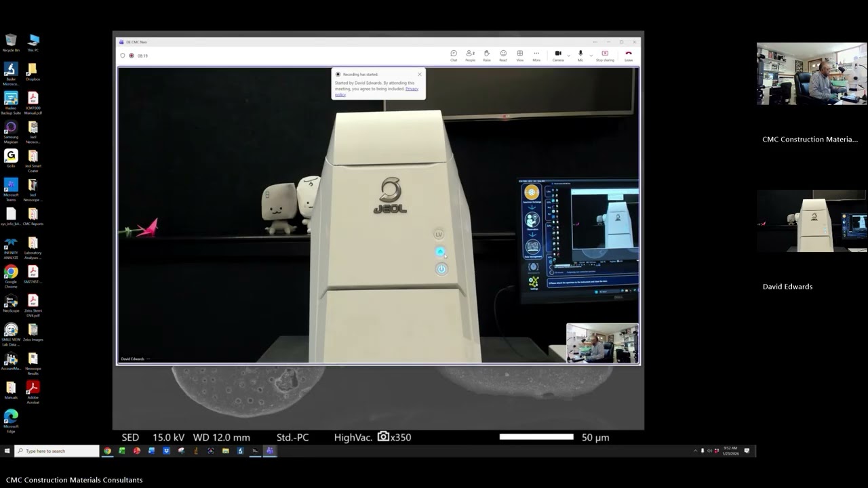Open the Basler Microscopy shortcut
Screen dimensions: 868x488
pos(11,74)
